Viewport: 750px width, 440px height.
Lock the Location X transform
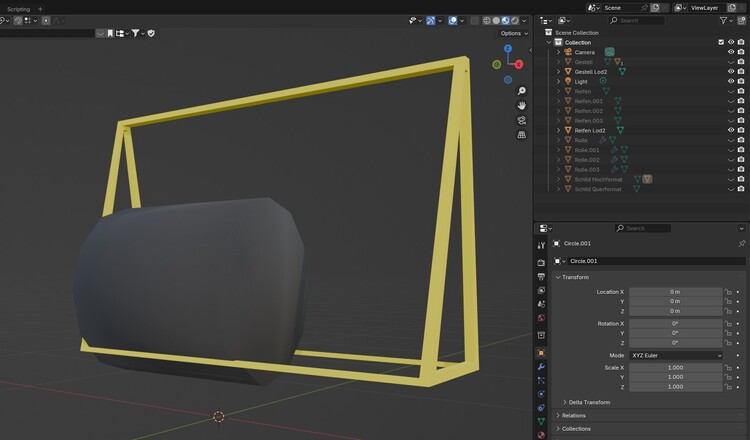pyautogui.click(x=728, y=292)
